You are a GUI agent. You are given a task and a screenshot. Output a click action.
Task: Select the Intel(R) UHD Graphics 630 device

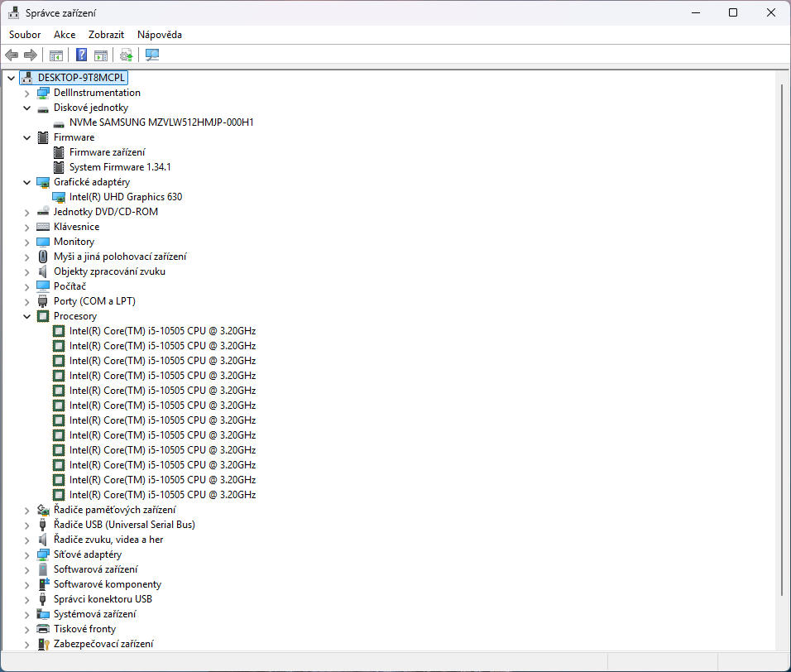tap(125, 197)
